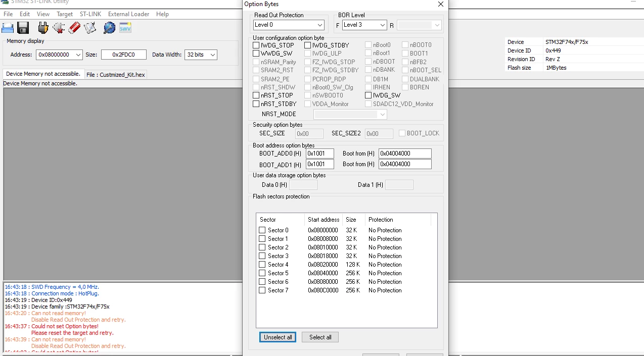
Task: Open the View menu
Action: pyautogui.click(x=43, y=14)
